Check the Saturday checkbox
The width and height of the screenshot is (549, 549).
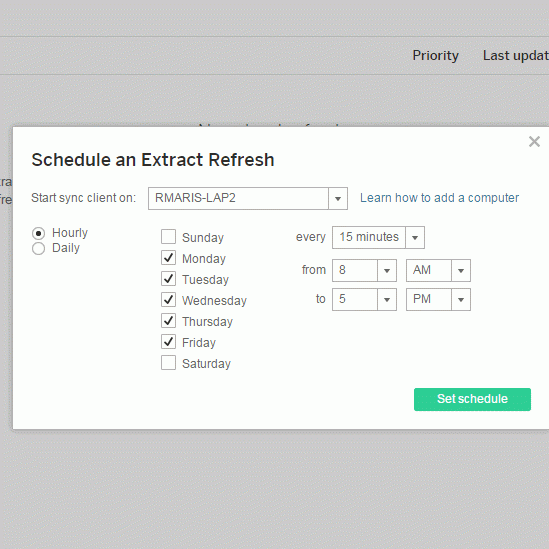pyautogui.click(x=168, y=363)
